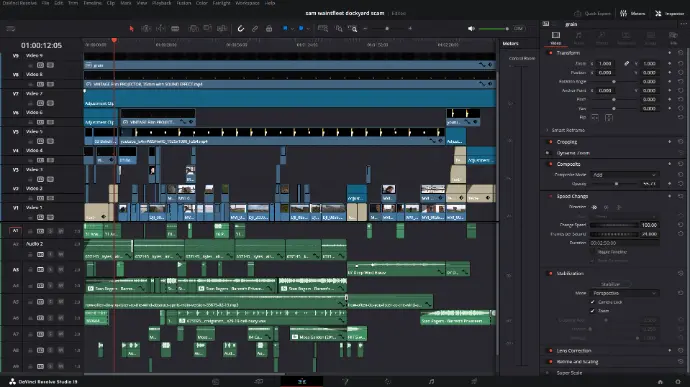690x387 pixels.
Task: Go to the Fairlight page music-note icon
Action: (x=431, y=381)
